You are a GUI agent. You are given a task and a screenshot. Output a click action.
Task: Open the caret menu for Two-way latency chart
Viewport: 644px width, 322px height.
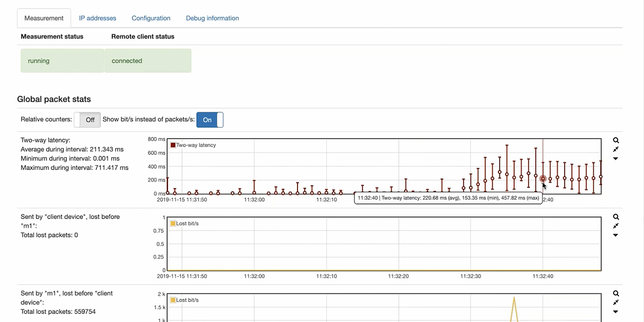pyautogui.click(x=616, y=159)
